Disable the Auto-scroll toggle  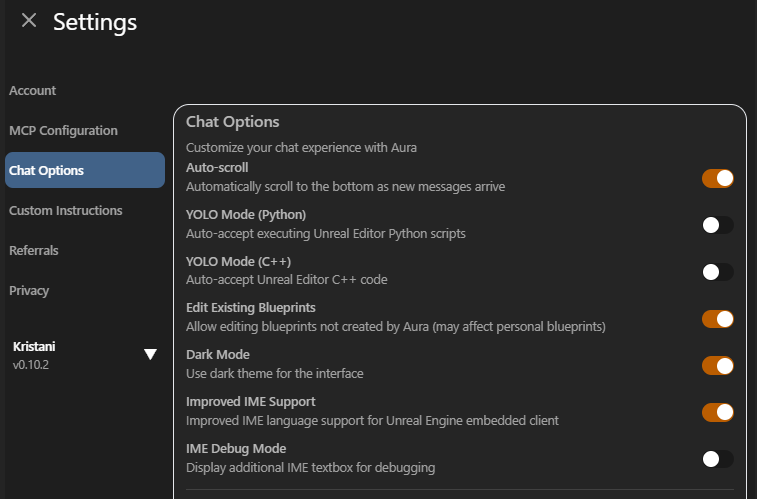tap(718, 178)
